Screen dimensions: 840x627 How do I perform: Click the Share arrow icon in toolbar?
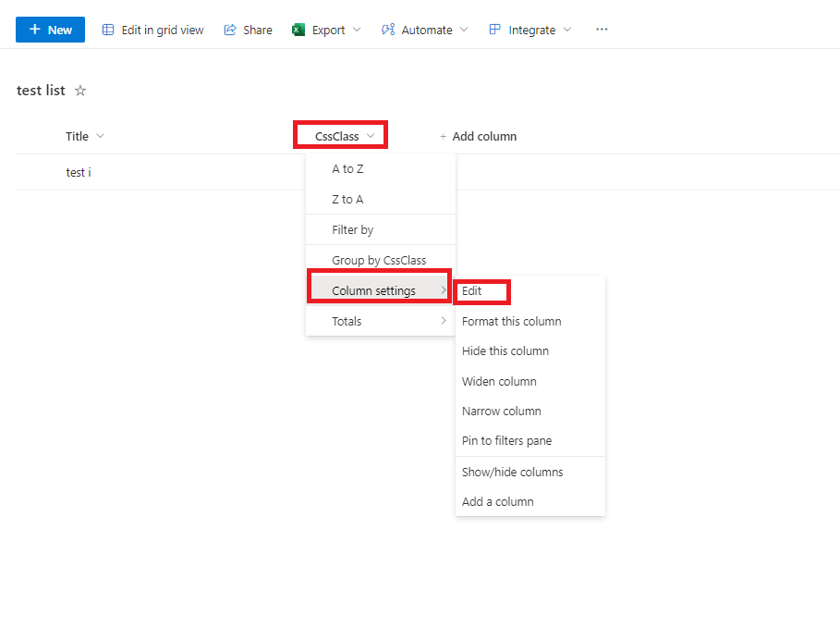pyautogui.click(x=230, y=30)
